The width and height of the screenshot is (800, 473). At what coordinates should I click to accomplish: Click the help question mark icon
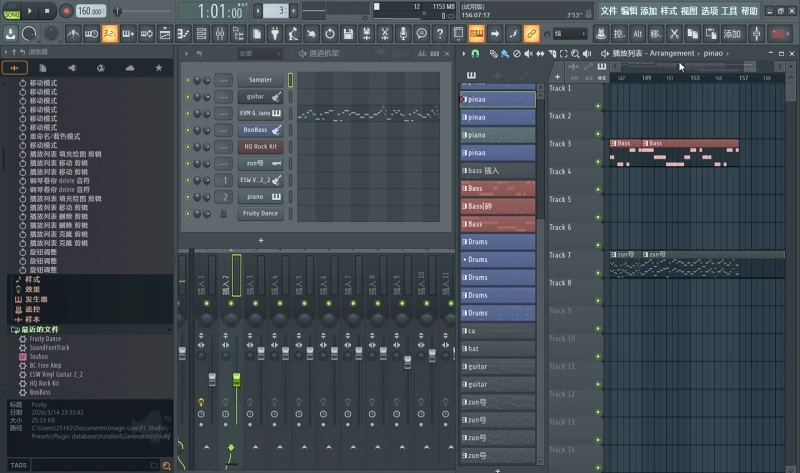[x=440, y=34]
